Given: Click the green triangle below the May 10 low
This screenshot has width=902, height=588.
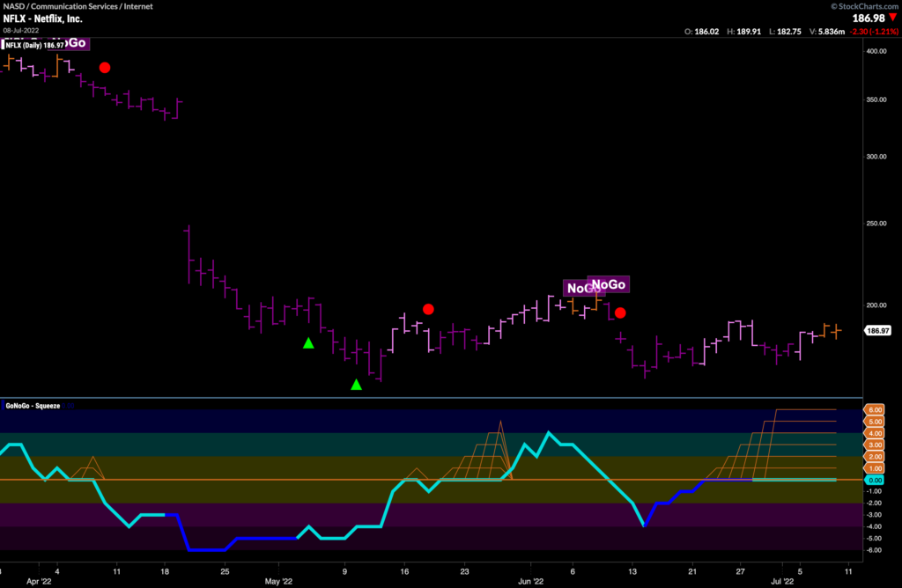Looking at the screenshot, I should click(x=356, y=385).
